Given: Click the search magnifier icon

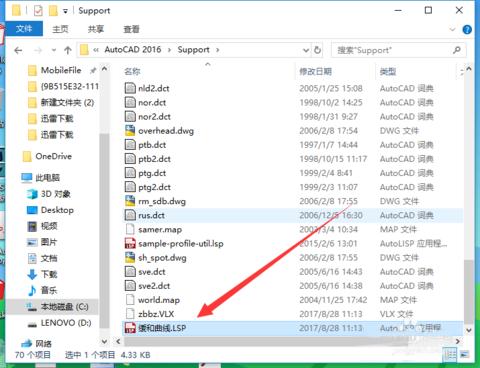Looking at the screenshot, I should point(457,50).
